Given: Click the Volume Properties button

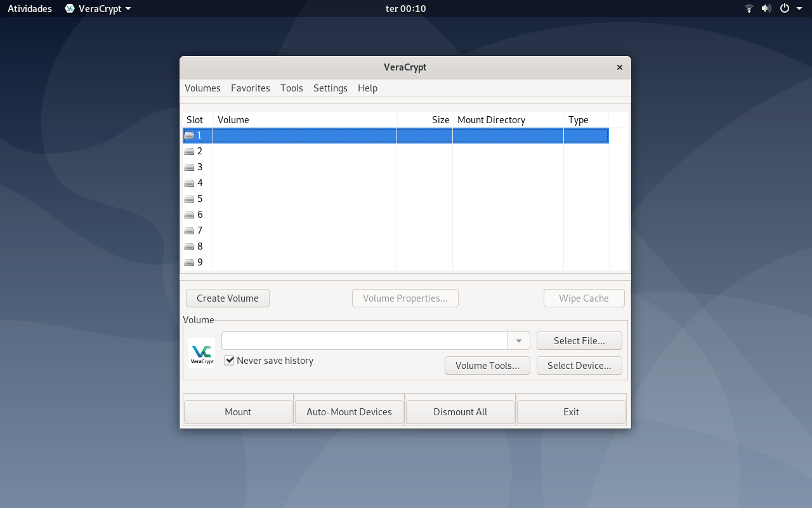Looking at the screenshot, I should pyautogui.click(x=405, y=298).
